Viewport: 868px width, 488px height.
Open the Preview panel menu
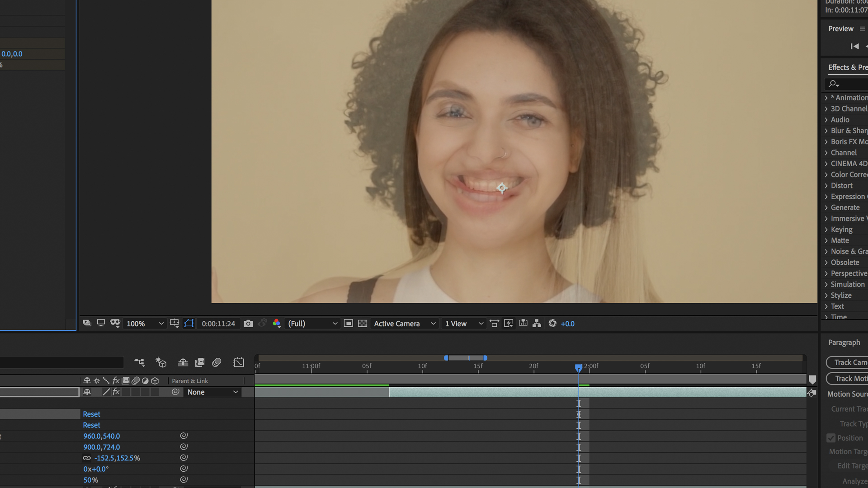tap(863, 28)
